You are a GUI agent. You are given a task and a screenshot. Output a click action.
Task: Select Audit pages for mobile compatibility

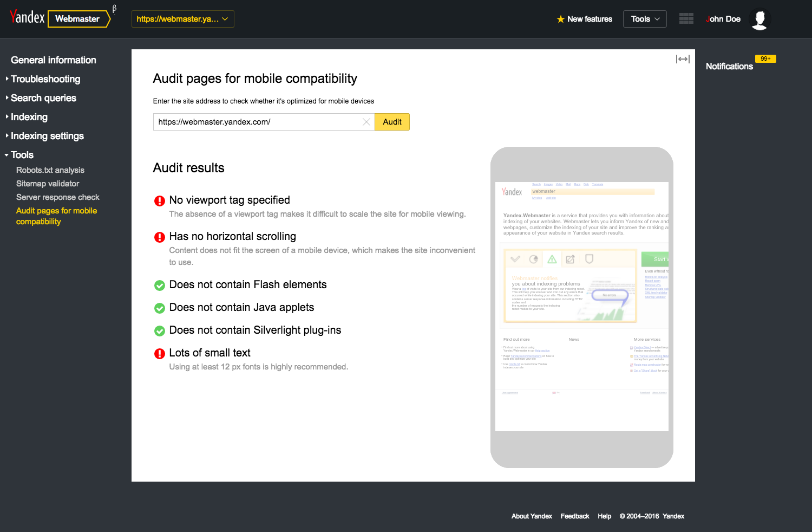pos(57,216)
